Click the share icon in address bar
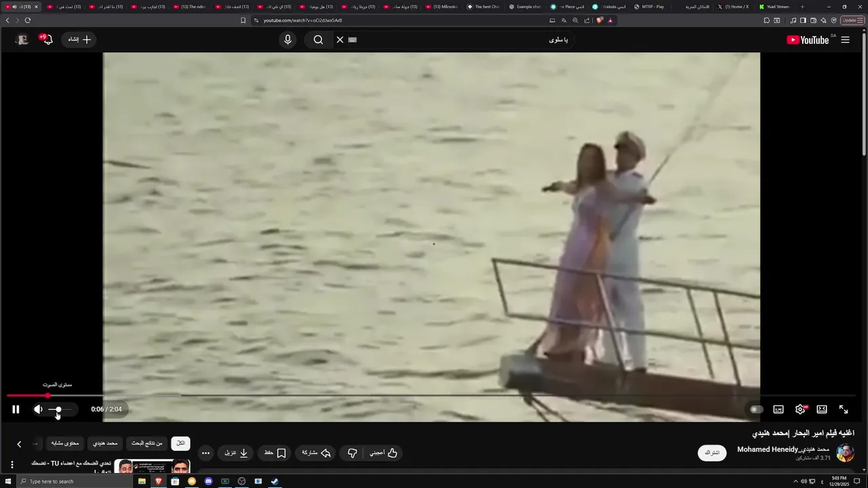This screenshot has width=868, height=488. click(587, 20)
